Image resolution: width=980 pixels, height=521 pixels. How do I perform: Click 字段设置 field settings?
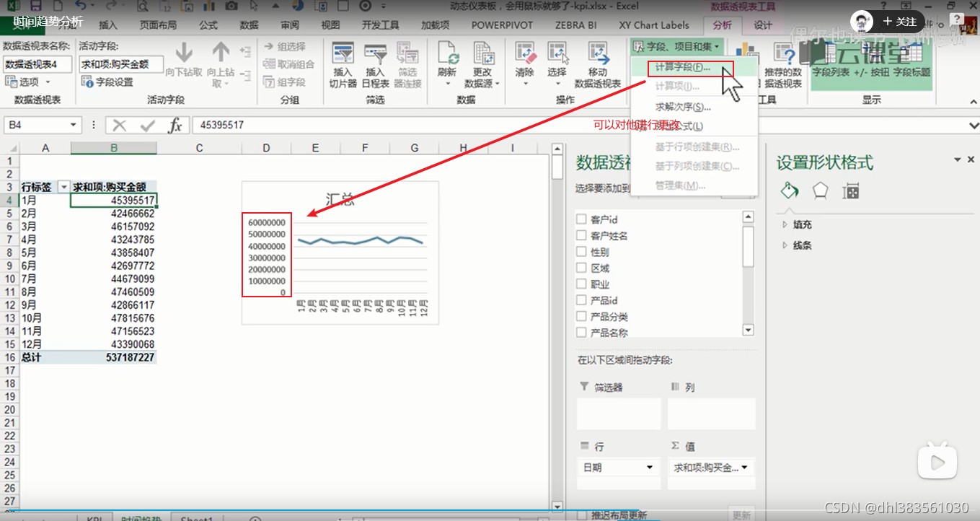pyautogui.click(x=108, y=82)
